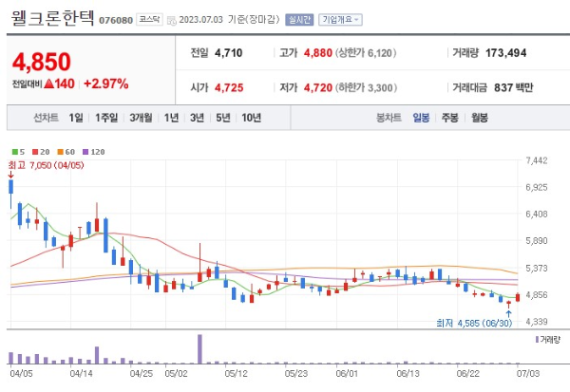Select the 5년 line chart tab

(223, 118)
